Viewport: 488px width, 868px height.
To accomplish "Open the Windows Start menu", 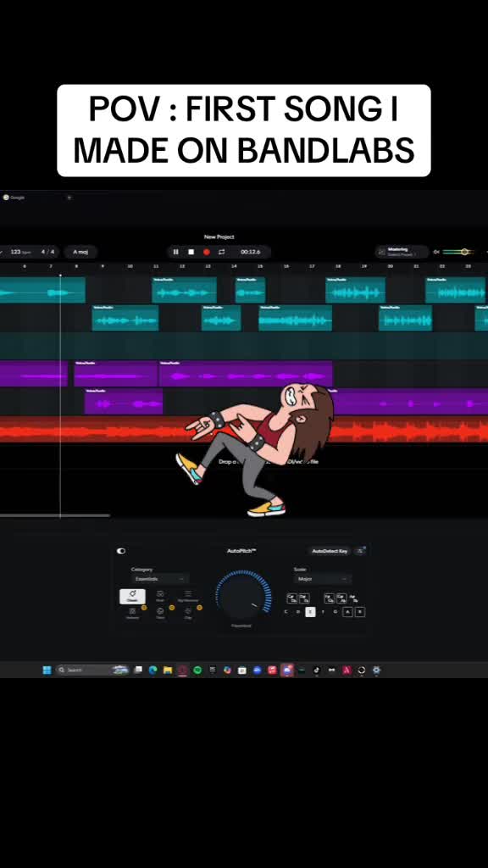I will [47, 670].
